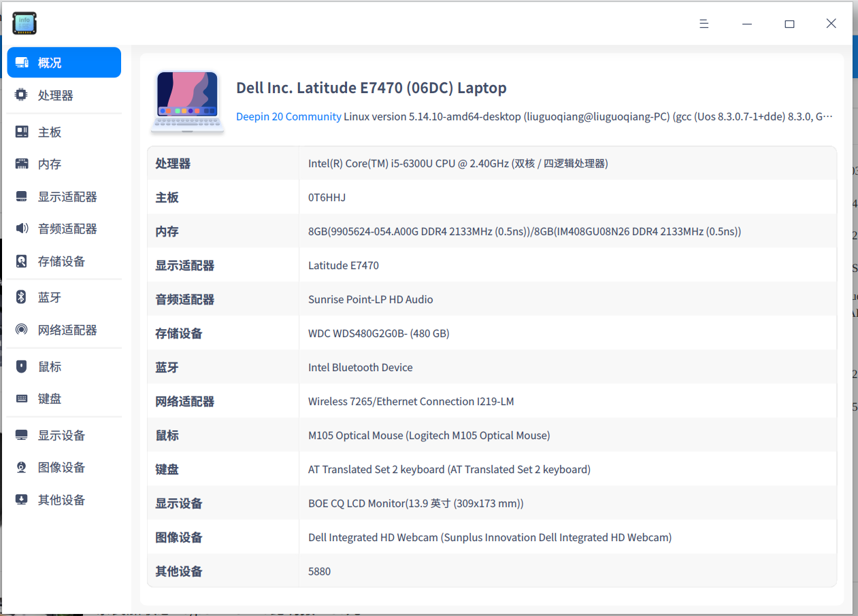Go to 存储设备 in the sidebar
858x616 pixels.
pos(64,261)
